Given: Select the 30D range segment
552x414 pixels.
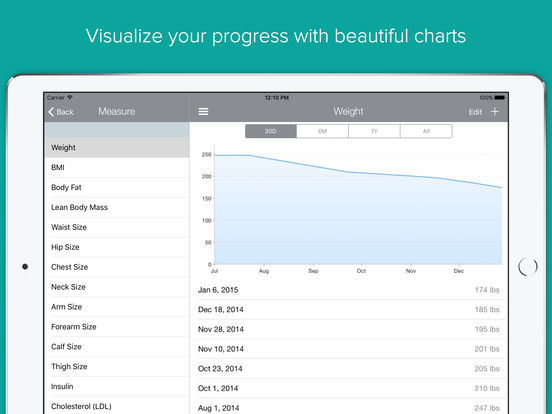Looking at the screenshot, I should [271, 131].
